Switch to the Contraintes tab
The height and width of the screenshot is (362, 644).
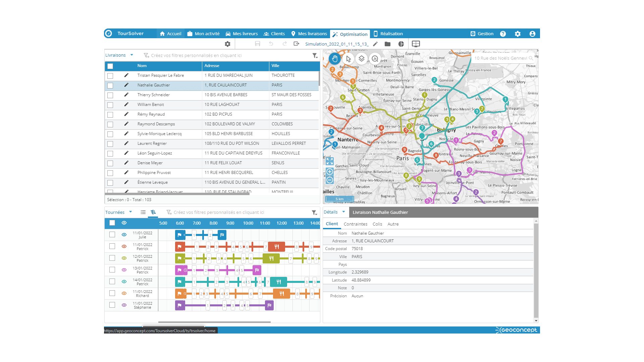click(x=355, y=224)
